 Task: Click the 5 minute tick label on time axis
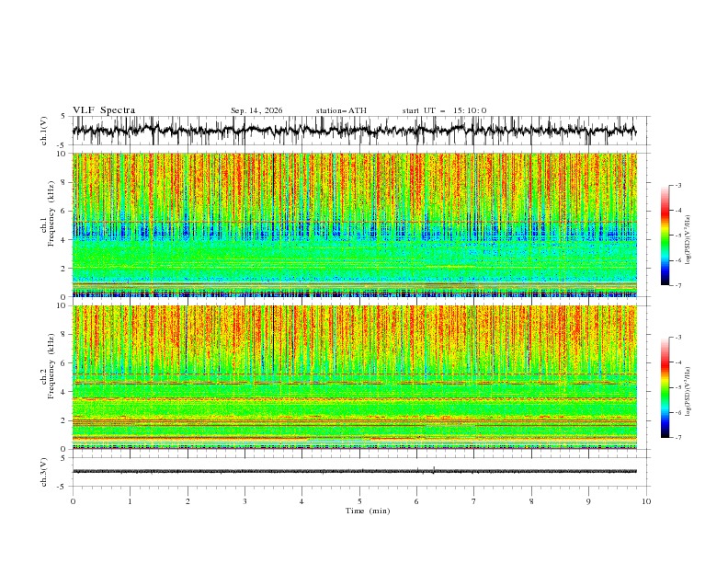pyautogui.click(x=359, y=501)
